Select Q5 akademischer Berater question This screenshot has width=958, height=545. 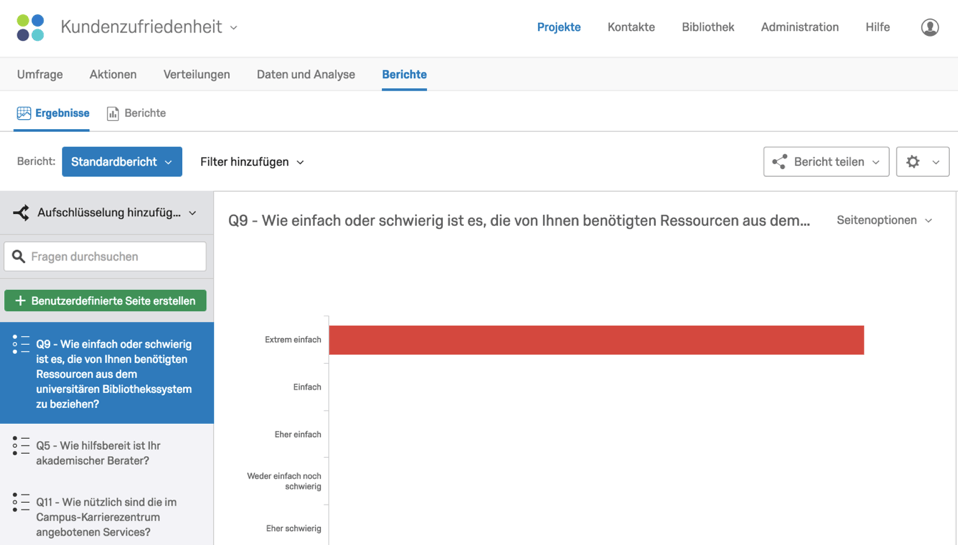tap(107, 453)
